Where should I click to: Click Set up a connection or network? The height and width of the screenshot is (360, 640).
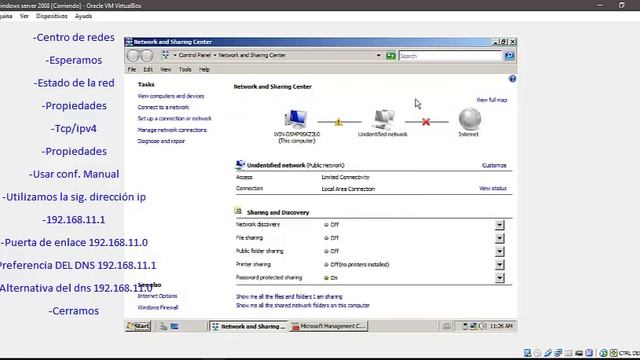[x=174, y=118]
